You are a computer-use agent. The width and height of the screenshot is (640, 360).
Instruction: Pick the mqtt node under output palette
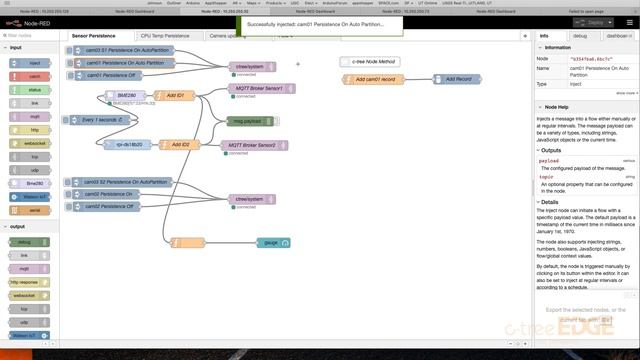click(x=29, y=269)
